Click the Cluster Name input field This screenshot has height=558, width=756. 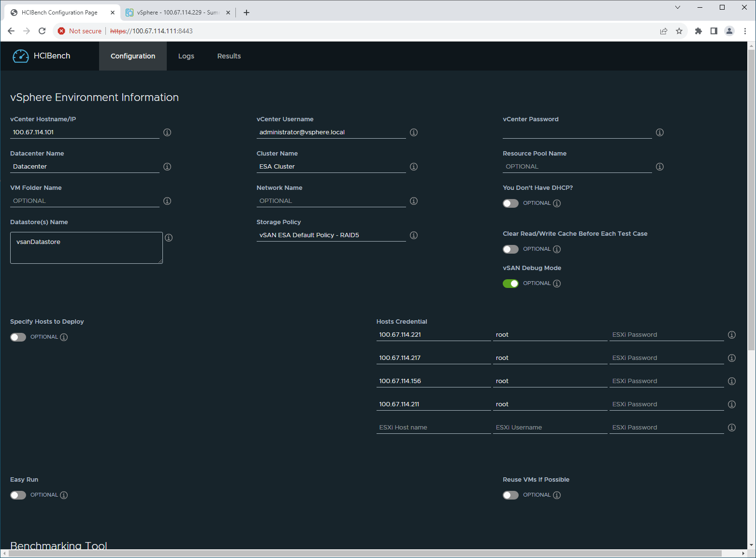pyautogui.click(x=331, y=167)
